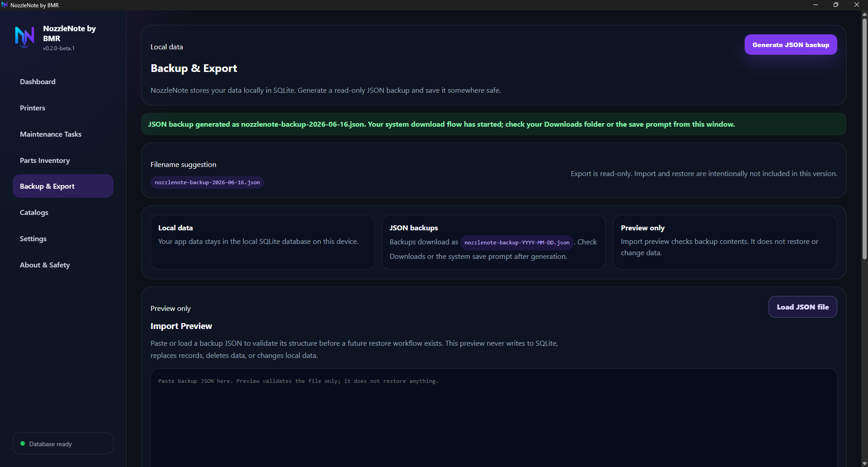Click the green JSON backup generated banner
The image size is (868, 467).
(x=494, y=124)
